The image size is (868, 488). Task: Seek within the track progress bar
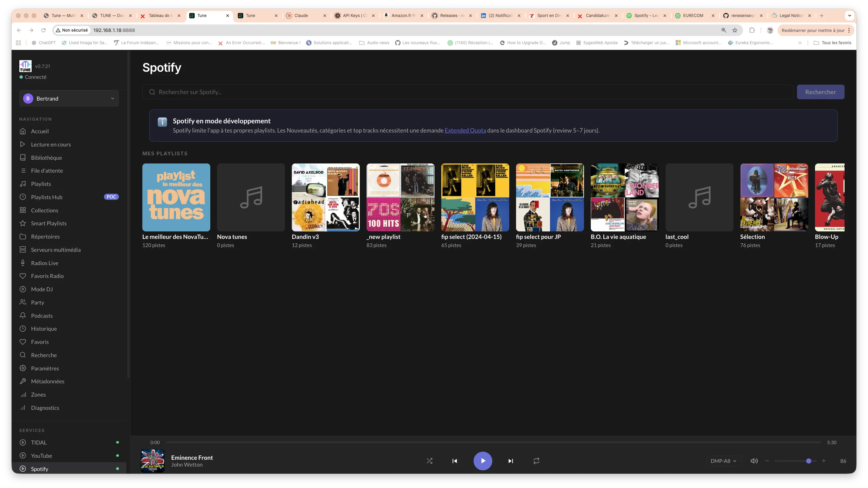(493, 442)
